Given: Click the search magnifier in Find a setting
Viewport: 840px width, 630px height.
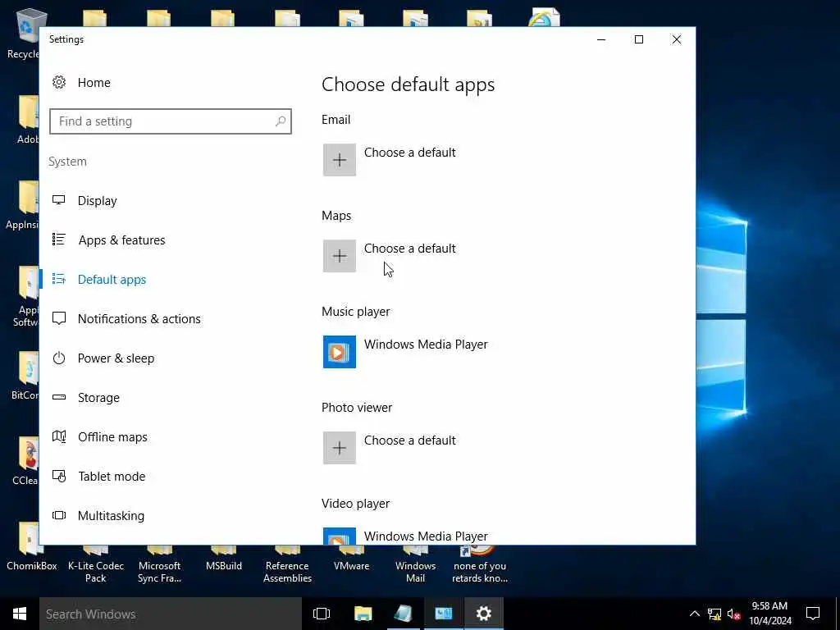Looking at the screenshot, I should (x=281, y=121).
